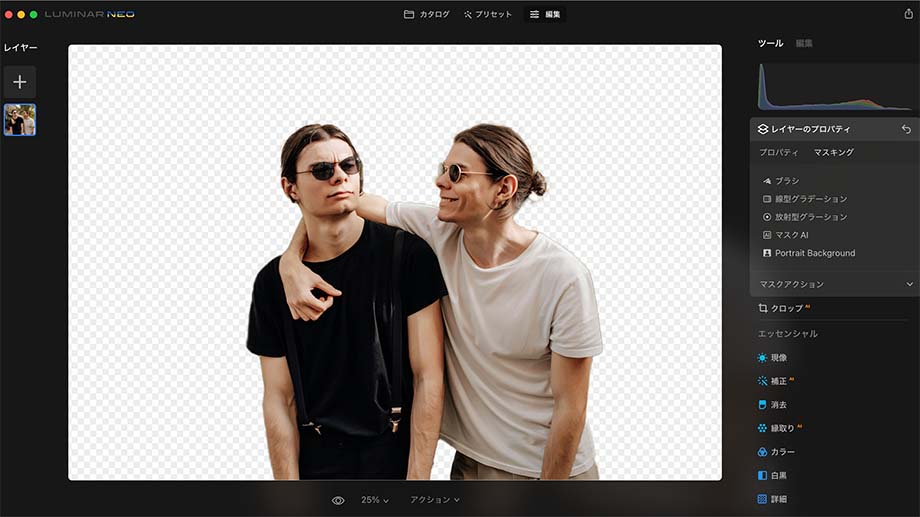Select the 編集 panel tab beside ツール
The image size is (920, 517).
(804, 43)
